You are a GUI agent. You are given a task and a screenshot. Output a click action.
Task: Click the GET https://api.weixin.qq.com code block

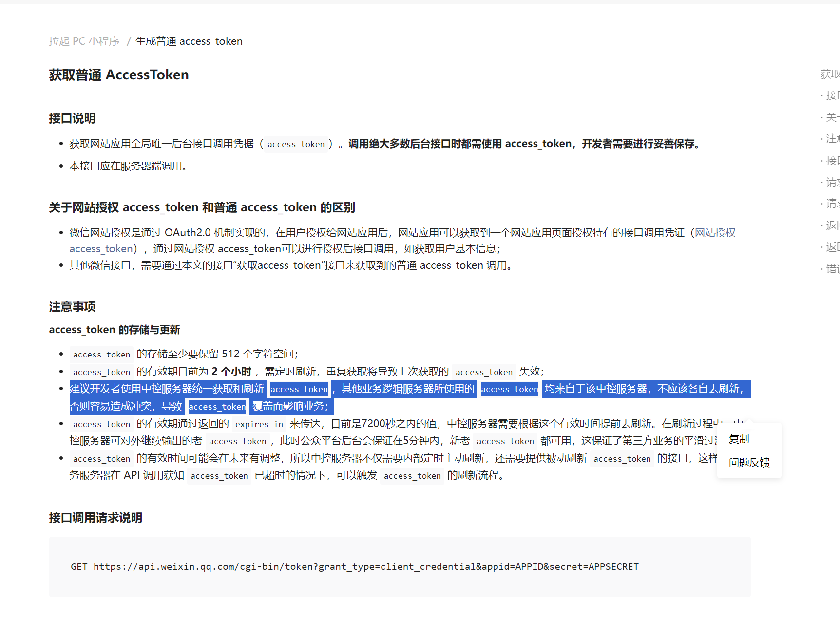tap(400, 567)
